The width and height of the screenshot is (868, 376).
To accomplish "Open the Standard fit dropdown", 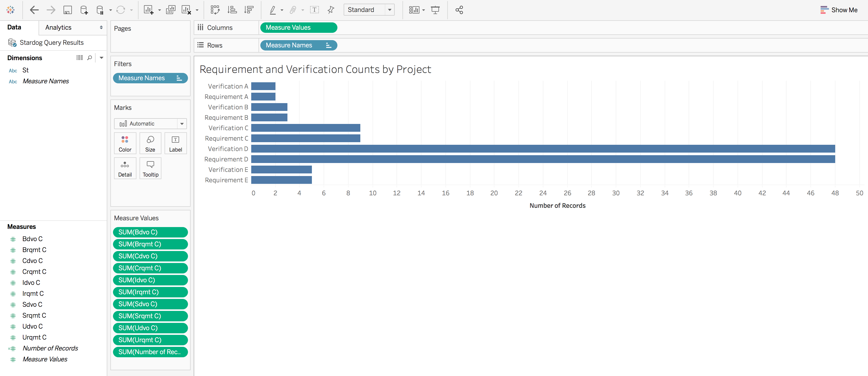I will pyautogui.click(x=389, y=10).
